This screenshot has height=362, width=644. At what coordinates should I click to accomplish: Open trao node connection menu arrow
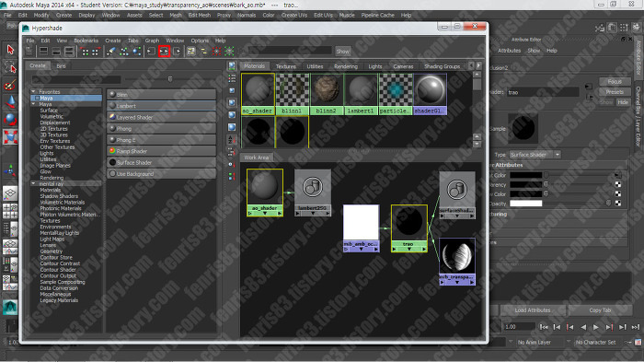[x=409, y=250]
